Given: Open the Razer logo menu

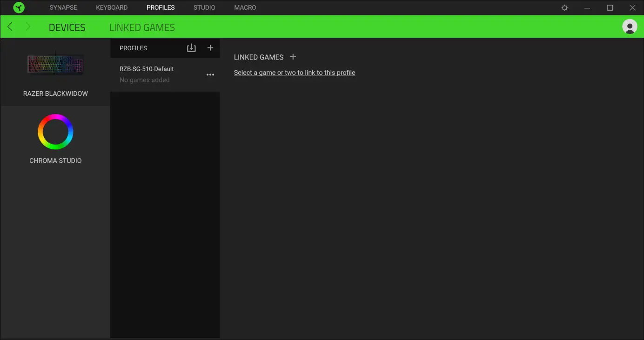Looking at the screenshot, I should [x=19, y=7].
